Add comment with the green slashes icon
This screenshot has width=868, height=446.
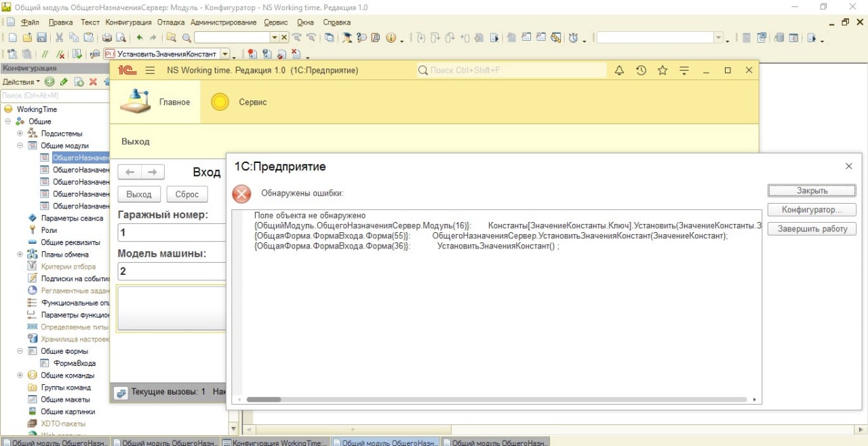coord(45,54)
